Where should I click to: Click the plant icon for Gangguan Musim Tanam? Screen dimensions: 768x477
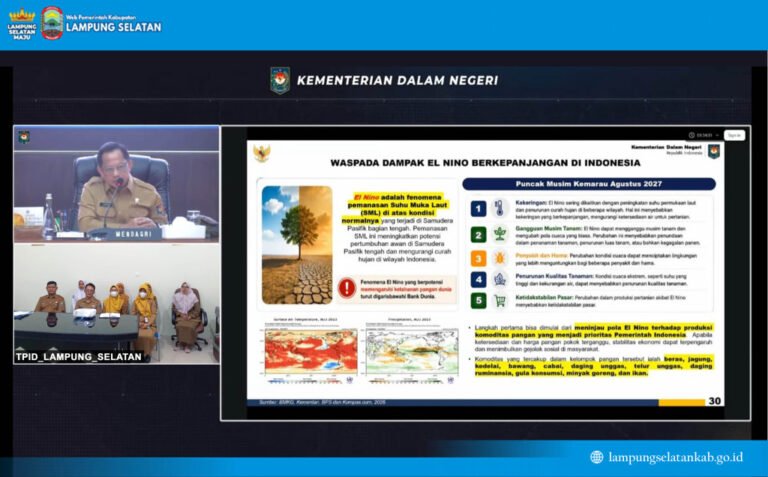pos(499,234)
